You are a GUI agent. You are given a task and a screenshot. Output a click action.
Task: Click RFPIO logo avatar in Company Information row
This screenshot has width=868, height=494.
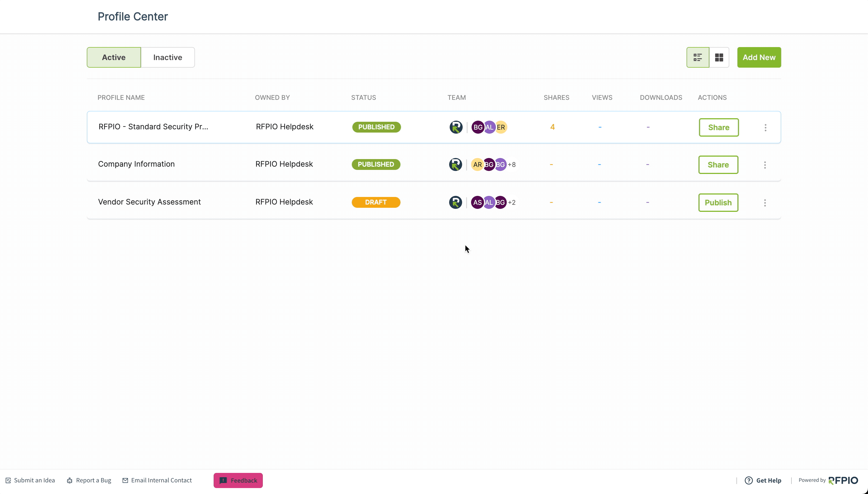pos(455,164)
